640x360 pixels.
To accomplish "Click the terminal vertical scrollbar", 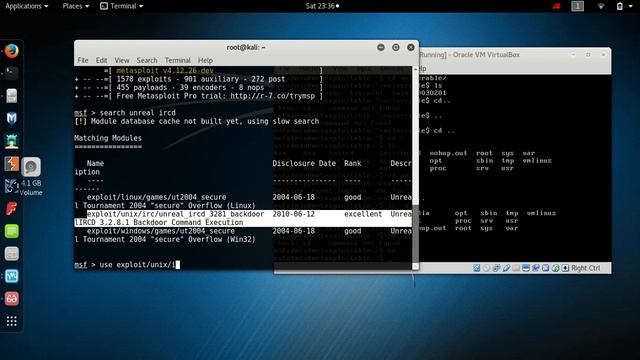I will coord(415,167).
